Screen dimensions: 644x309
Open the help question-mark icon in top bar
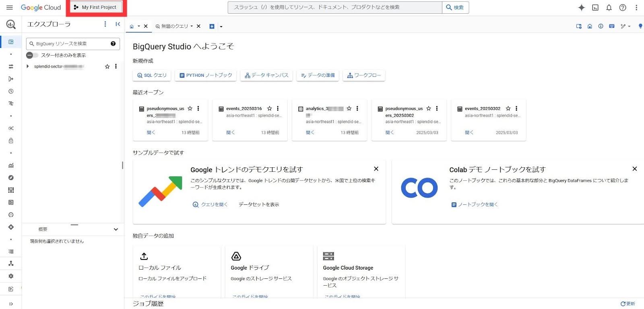coord(623,7)
